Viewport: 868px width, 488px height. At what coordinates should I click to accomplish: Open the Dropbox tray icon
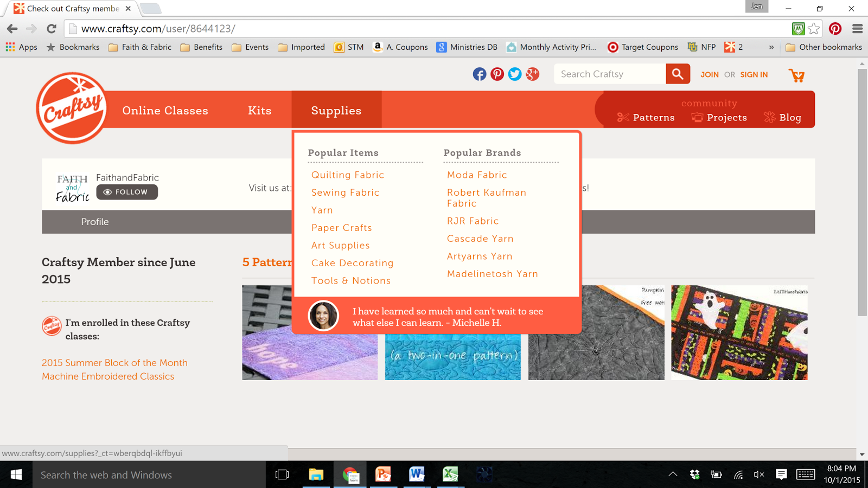point(694,474)
